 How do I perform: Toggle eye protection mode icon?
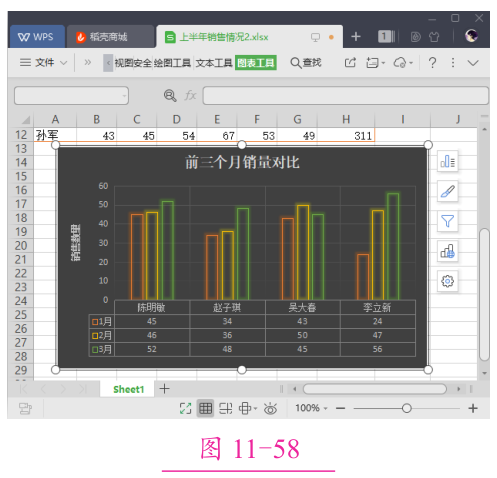click(x=270, y=409)
